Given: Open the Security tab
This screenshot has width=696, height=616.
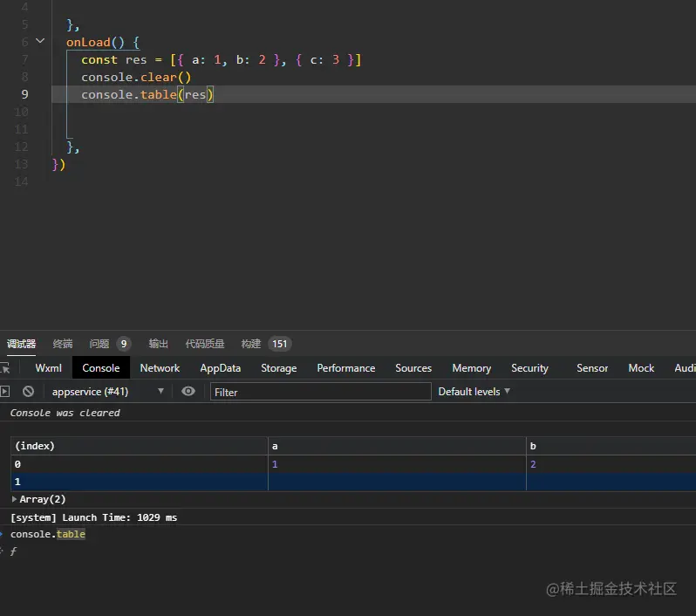Looking at the screenshot, I should click(x=529, y=368).
